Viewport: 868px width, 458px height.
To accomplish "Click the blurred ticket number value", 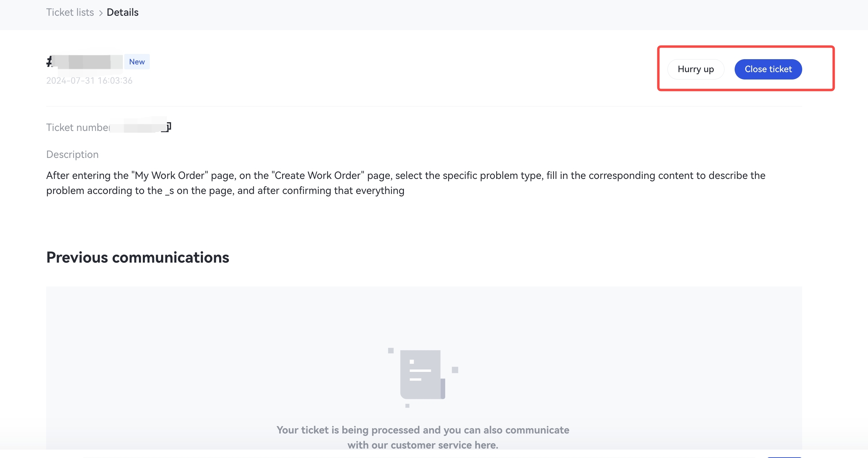I will pos(138,126).
